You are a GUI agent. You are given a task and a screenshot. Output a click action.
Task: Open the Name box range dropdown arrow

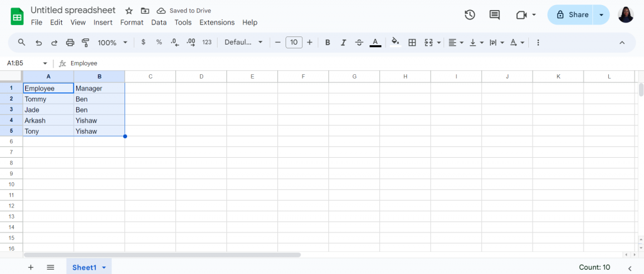pyautogui.click(x=45, y=63)
